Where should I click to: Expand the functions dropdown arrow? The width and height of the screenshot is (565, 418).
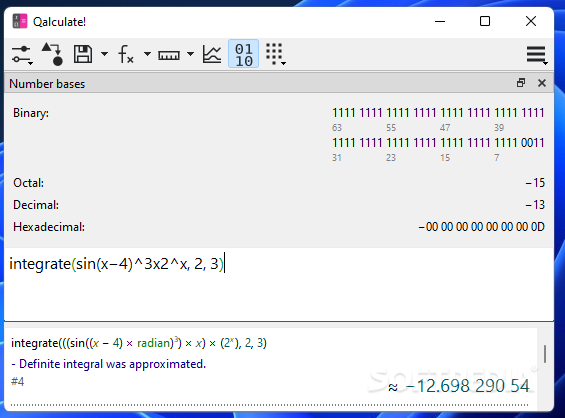[x=147, y=54]
